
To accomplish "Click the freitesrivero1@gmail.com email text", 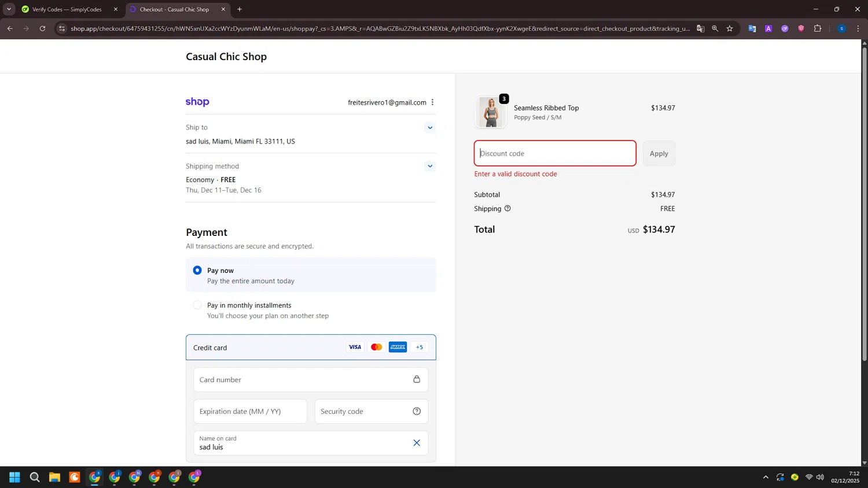I will [x=387, y=102].
